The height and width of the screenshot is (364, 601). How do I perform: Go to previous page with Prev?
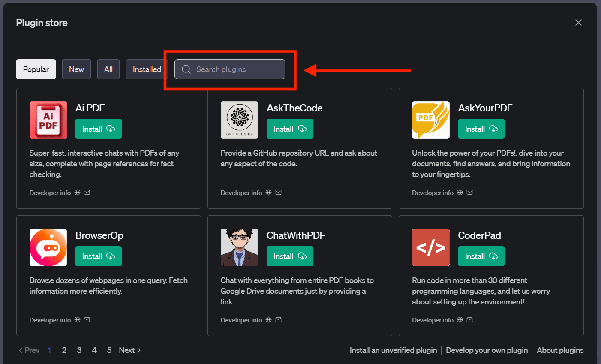[x=29, y=350]
